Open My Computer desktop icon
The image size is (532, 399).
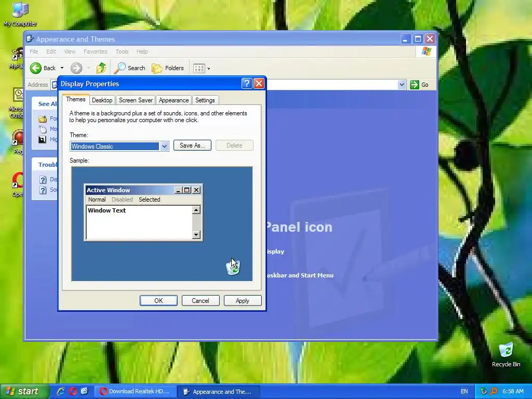20,14
